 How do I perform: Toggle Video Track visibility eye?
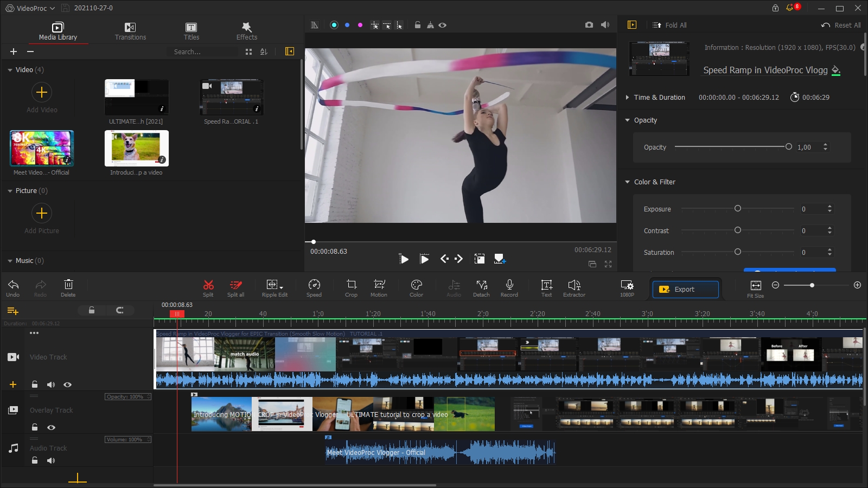point(67,384)
